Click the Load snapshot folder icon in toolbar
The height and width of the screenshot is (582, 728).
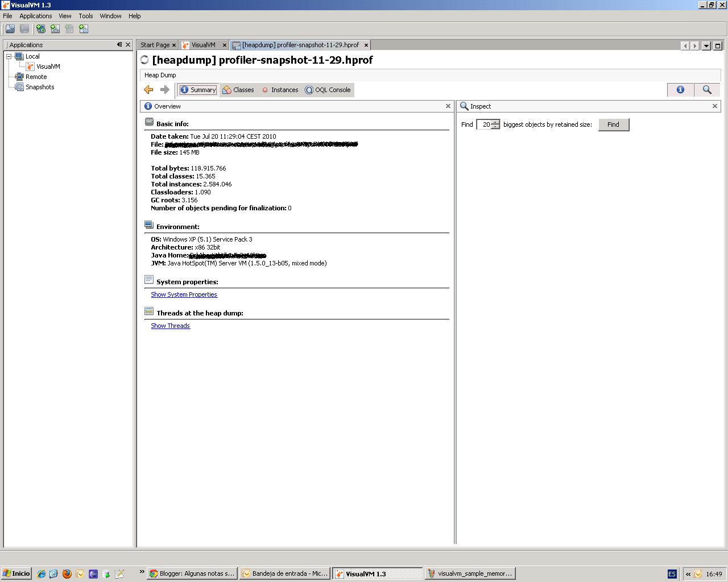(x=10, y=29)
